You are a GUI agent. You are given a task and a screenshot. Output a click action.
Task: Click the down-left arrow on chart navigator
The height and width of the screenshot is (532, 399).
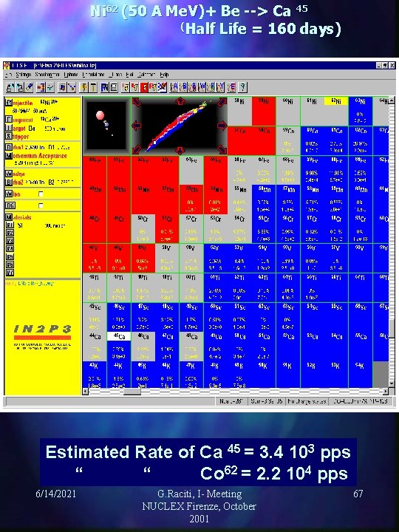click(x=137, y=149)
